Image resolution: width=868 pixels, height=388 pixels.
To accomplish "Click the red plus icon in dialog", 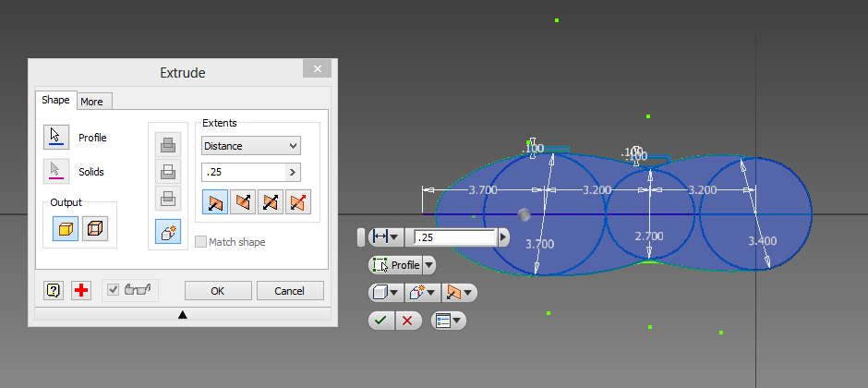I will [x=81, y=290].
